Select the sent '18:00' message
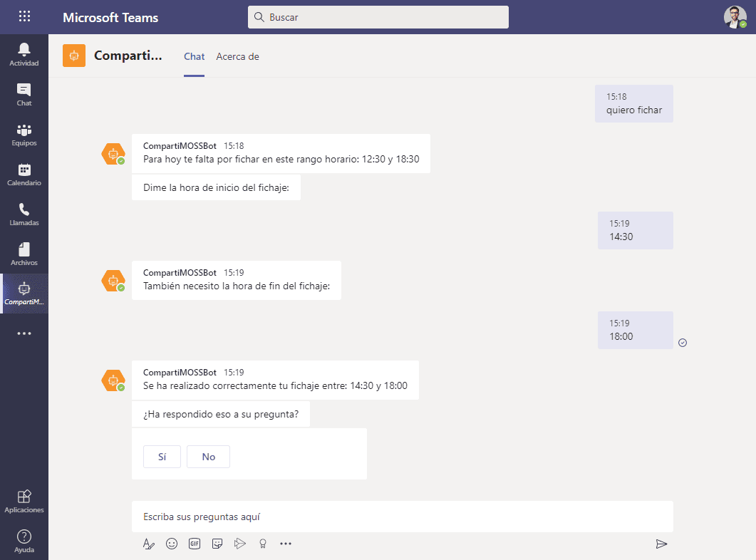This screenshot has height=560, width=756. tap(636, 330)
